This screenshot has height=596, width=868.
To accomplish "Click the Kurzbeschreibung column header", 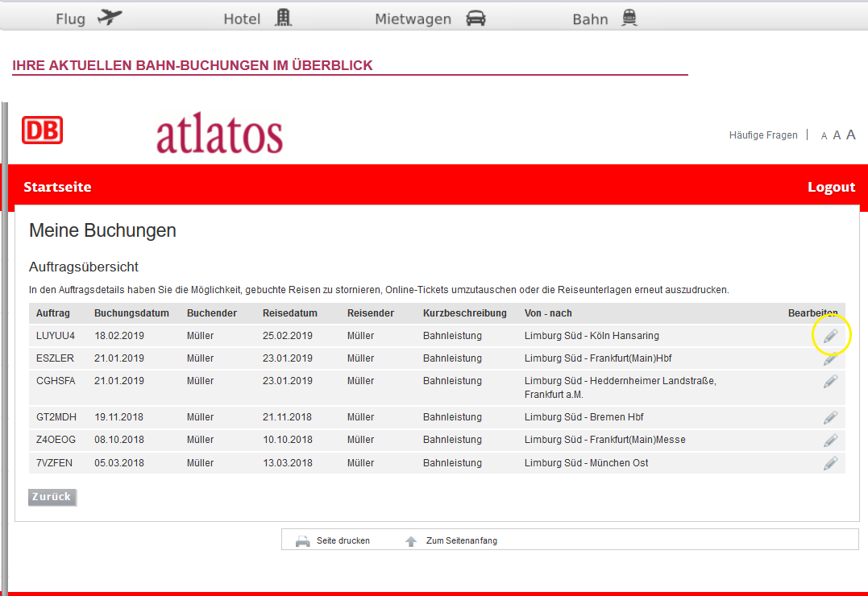I will pyautogui.click(x=465, y=313).
